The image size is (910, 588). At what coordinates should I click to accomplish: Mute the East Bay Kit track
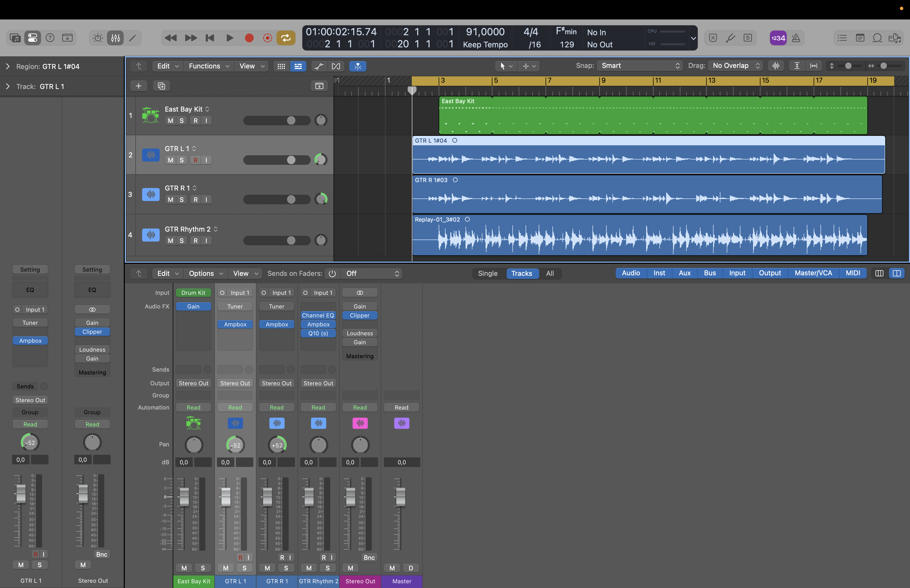point(170,121)
